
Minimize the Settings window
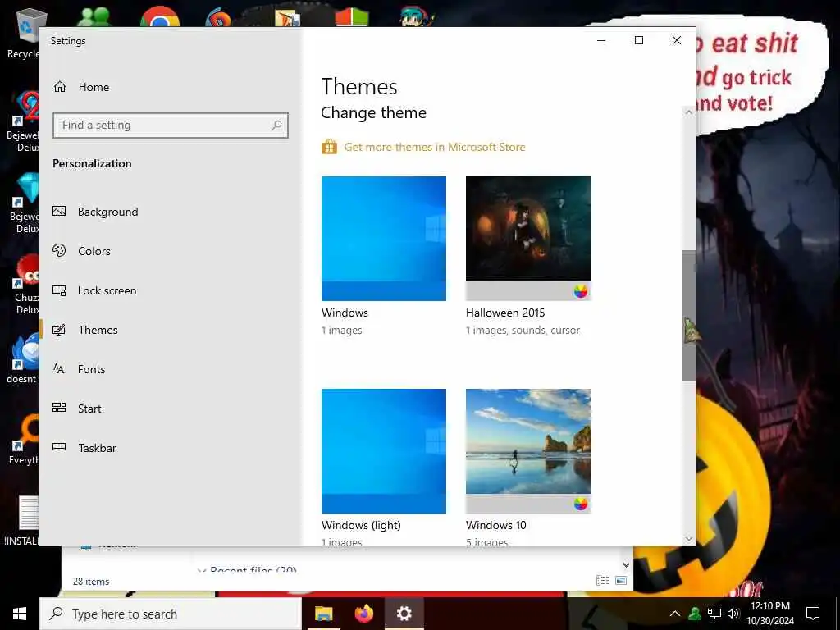click(601, 40)
